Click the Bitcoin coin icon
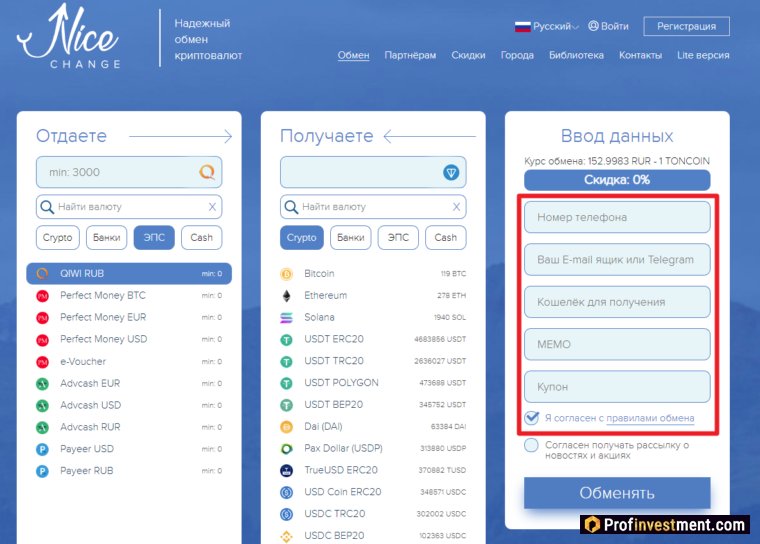The image size is (760, 544). [x=286, y=274]
